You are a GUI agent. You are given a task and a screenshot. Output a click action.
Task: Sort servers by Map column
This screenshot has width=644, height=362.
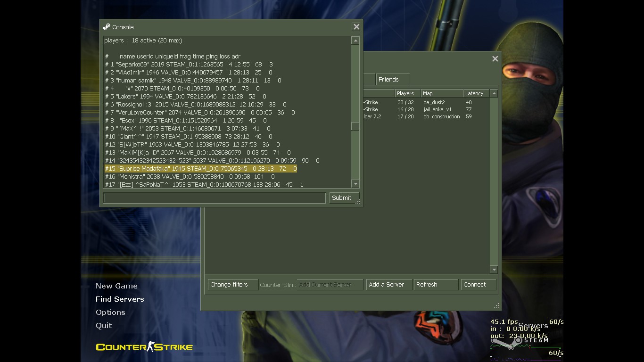click(x=442, y=93)
